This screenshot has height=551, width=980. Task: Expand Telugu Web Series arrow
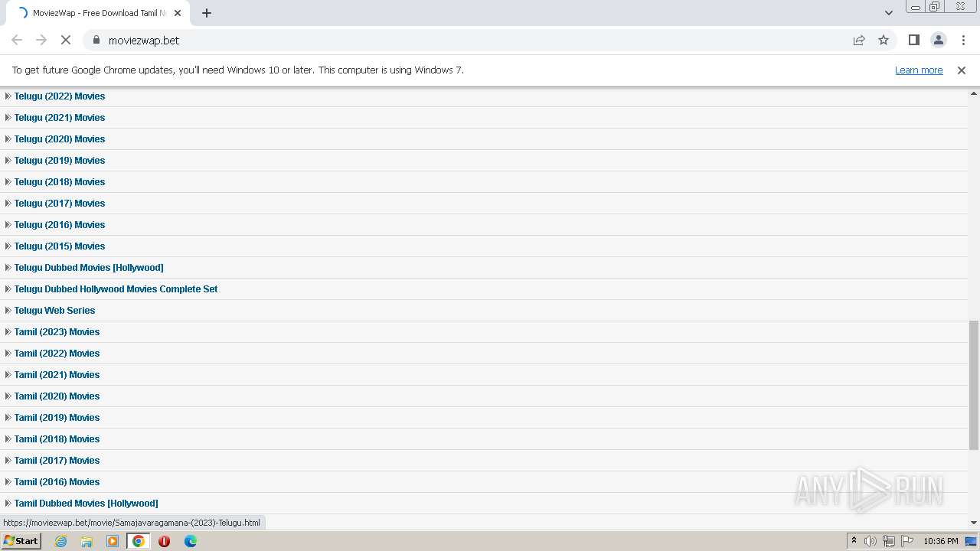8,311
